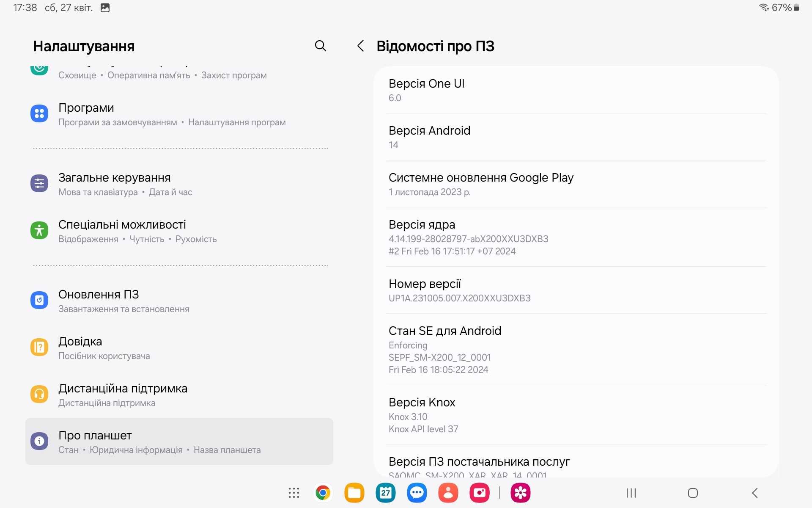This screenshot has height=508, width=812.
Task: Open Програми settings section
Action: (179, 114)
